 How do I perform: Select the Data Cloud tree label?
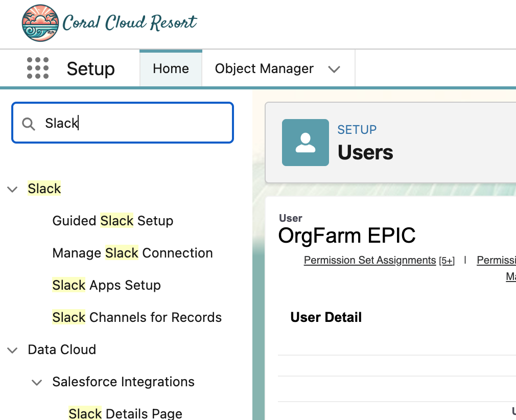(62, 349)
